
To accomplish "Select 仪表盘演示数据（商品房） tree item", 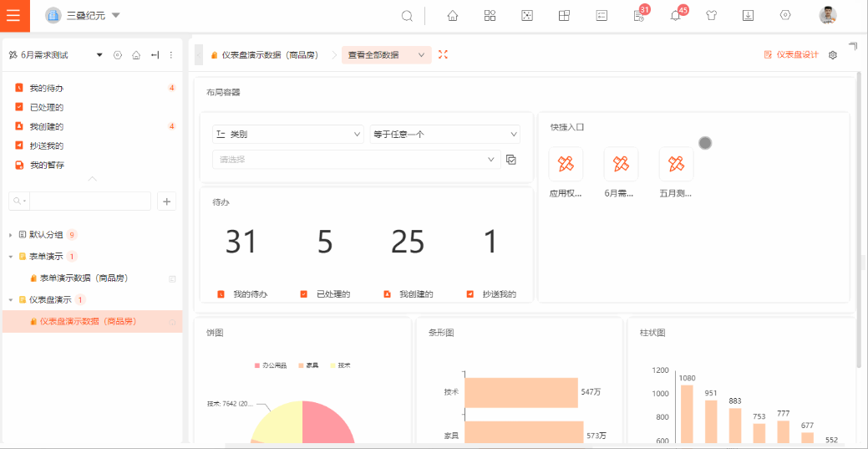I will 93,322.
